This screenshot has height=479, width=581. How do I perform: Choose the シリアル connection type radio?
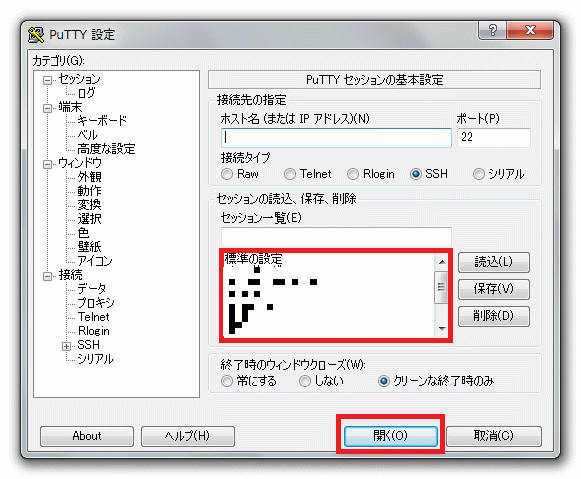[479, 174]
